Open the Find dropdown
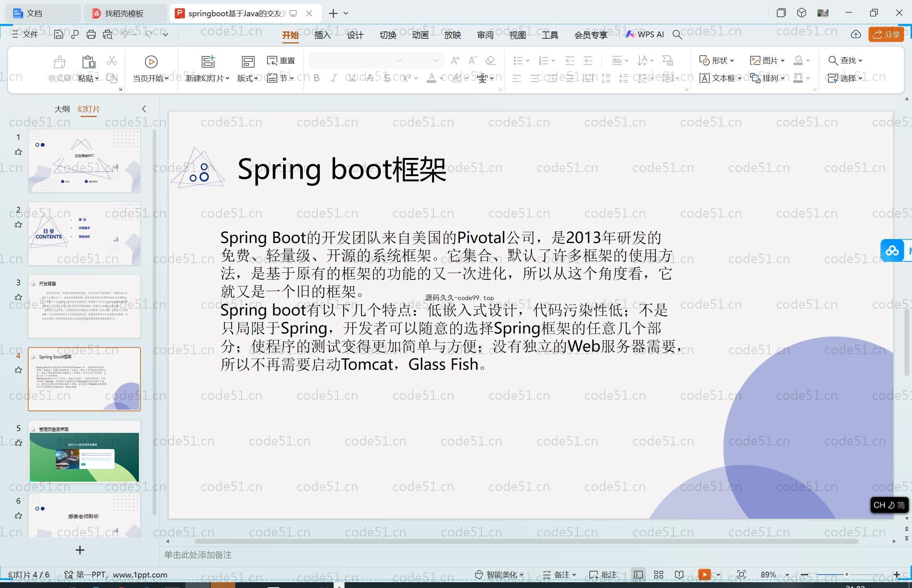 (845, 60)
